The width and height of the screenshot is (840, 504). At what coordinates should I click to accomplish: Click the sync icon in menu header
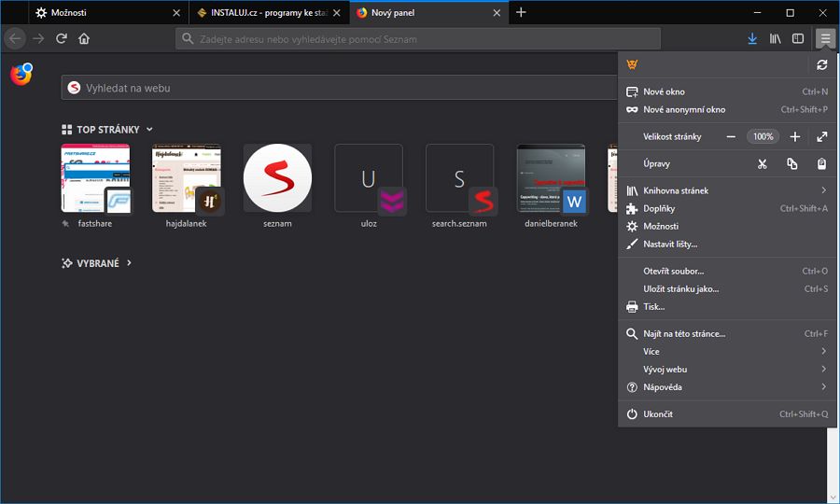821,64
